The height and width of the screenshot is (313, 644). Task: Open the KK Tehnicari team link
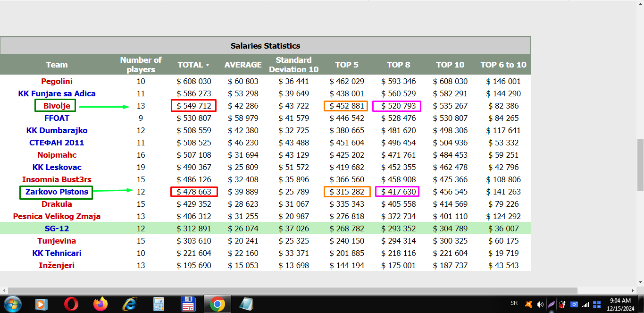point(57,253)
